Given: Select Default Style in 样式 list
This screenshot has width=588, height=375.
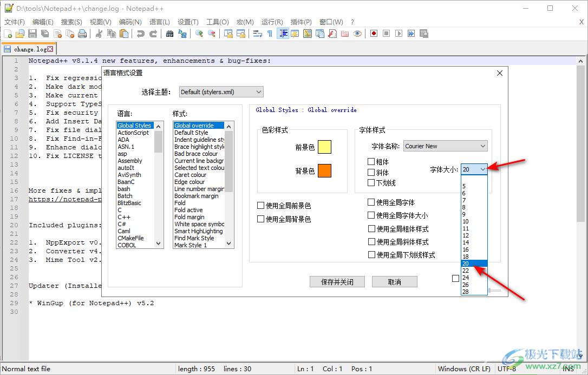Looking at the screenshot, I should (x=199, y=133).
